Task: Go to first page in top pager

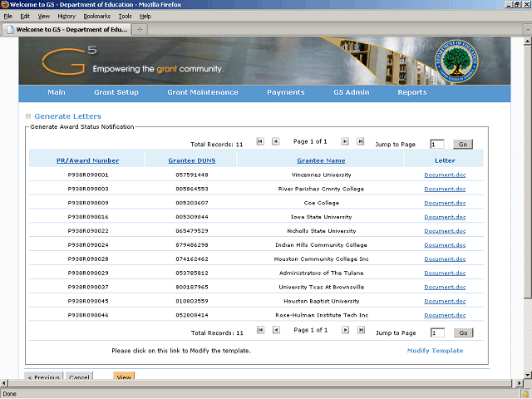Action: pyautogui.click(x=260, y=141)
